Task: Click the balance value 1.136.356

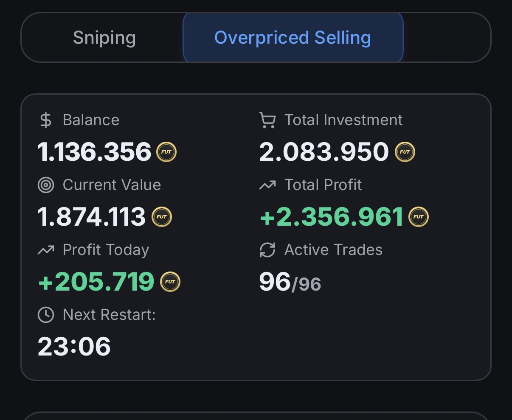Action: click(x=94, y=152)
